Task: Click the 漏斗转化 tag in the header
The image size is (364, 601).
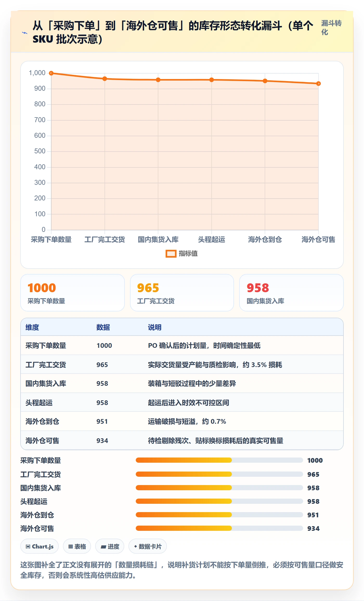Action: (331, 28)
